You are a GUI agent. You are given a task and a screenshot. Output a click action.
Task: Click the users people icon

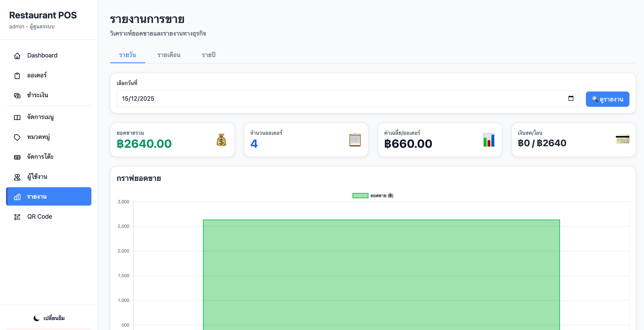[x=17, y=177]
